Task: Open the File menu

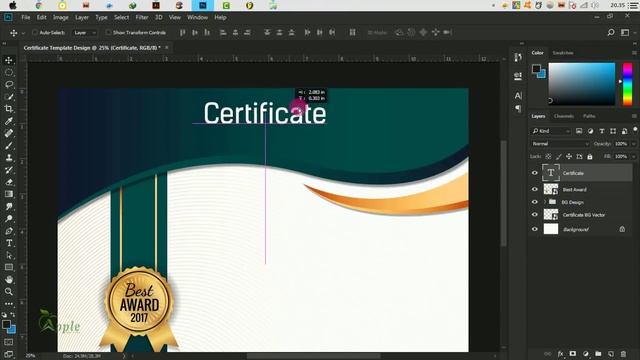Action: pyautogui.click(x=25, y=18)
